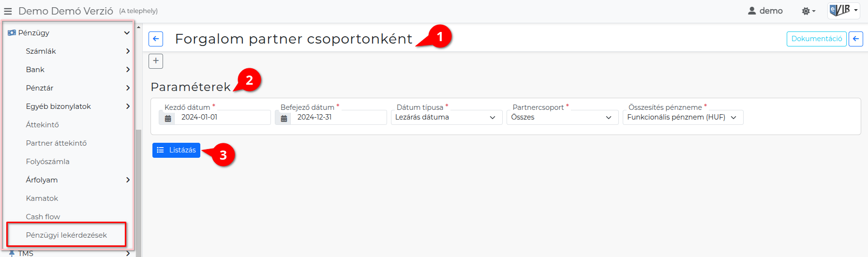The height and width of the screenshot is (257, 868).
Task: Open the calendar icon for Kezdő dátum
Action: point(168,118)
